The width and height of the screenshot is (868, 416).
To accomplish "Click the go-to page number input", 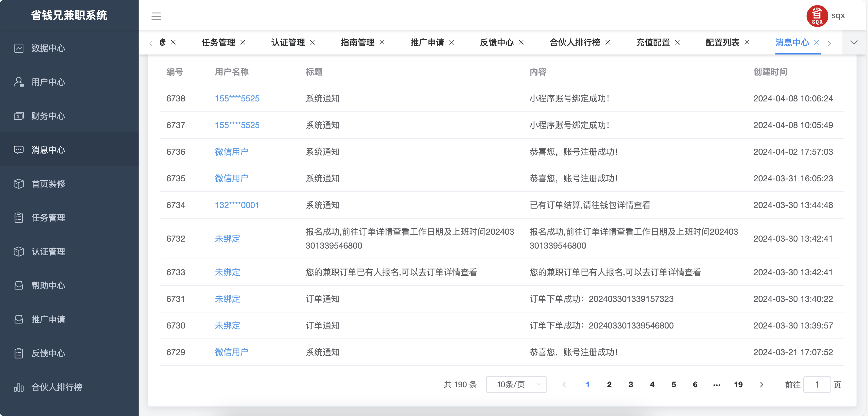I will (x=817, y=384).
